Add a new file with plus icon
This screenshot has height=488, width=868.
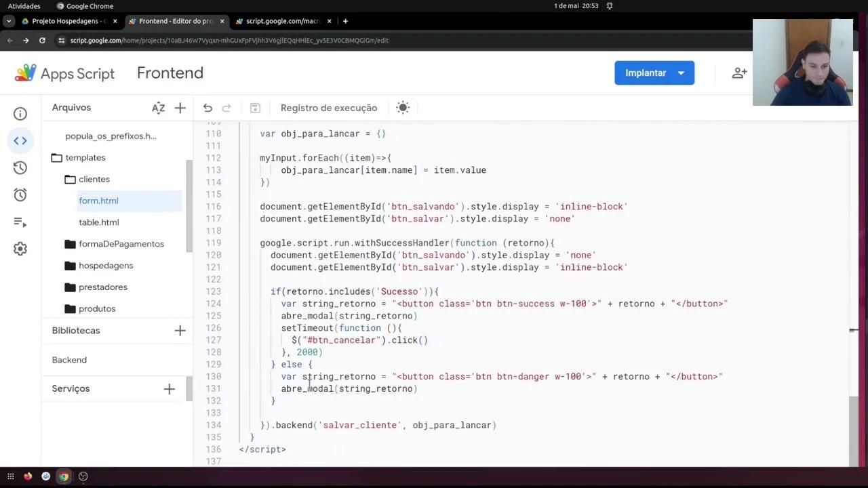tap(180, 108)
